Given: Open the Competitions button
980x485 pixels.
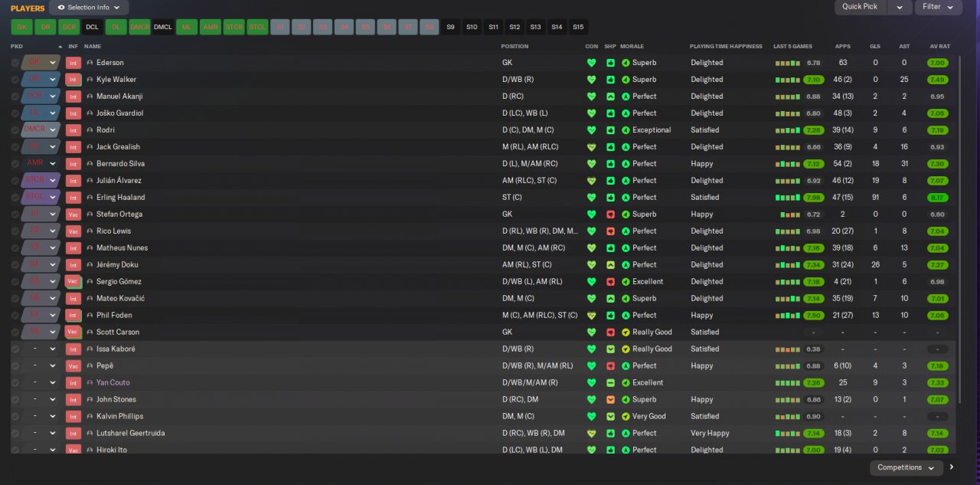Looking at the screenshot, I should (x=906, y=467).
